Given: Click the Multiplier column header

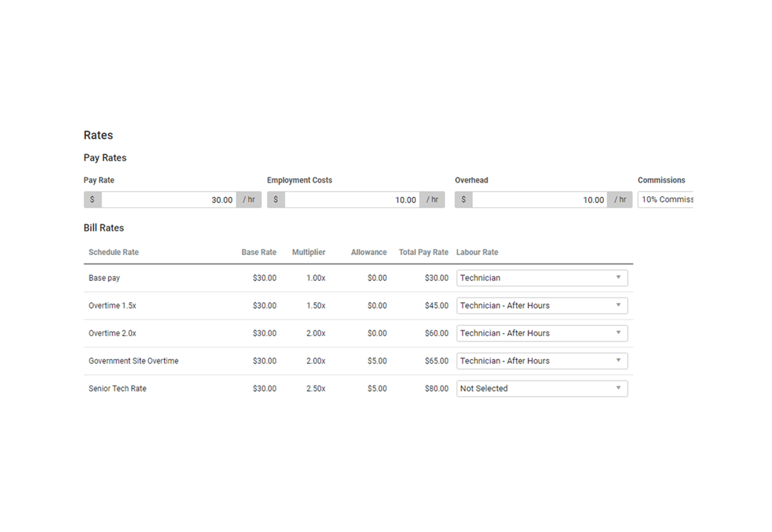Looking at the screenshot, I should pyautogui.click(x=309, y=252).
